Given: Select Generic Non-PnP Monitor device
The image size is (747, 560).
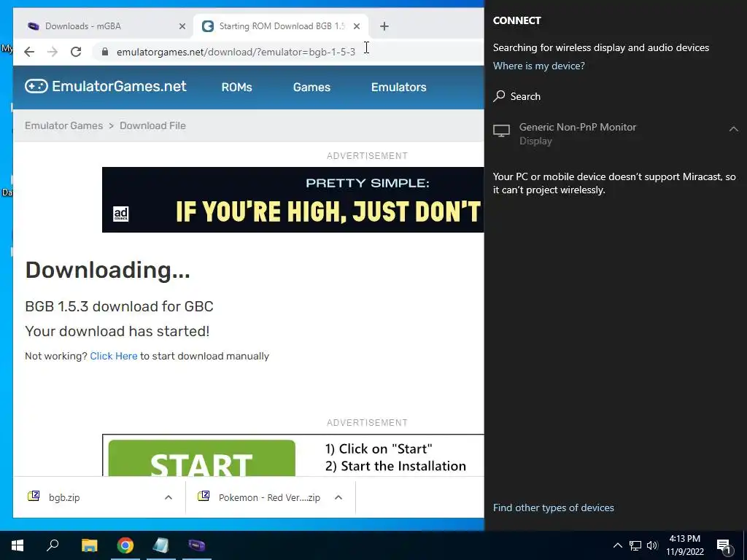Looking at the screenshot, I should click(616, 134).
